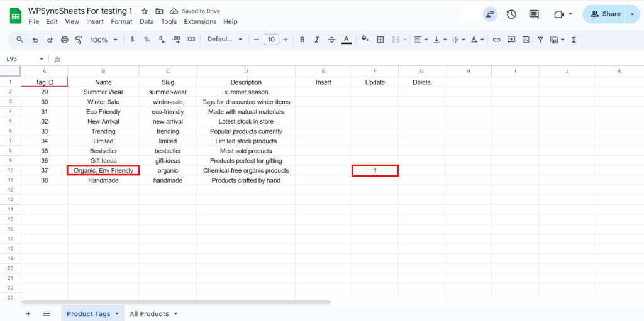Click the document title WPSyncSheets For testing 1
The image size is (644, 321).
[x=80, y=11]
